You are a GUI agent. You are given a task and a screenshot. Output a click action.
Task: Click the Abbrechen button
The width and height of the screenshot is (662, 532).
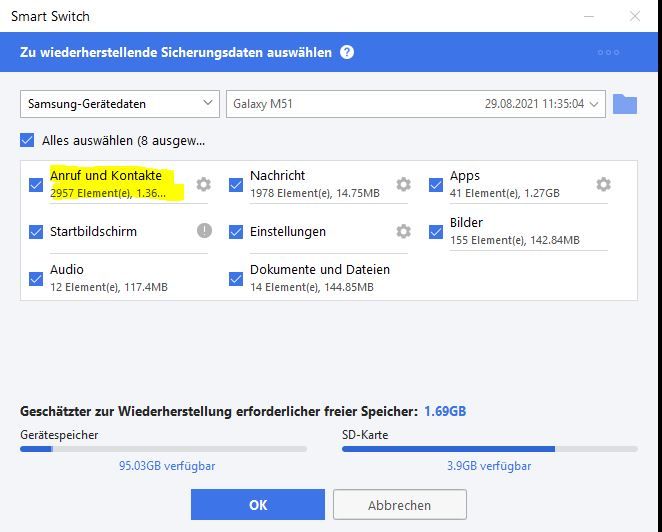(400, 505)
